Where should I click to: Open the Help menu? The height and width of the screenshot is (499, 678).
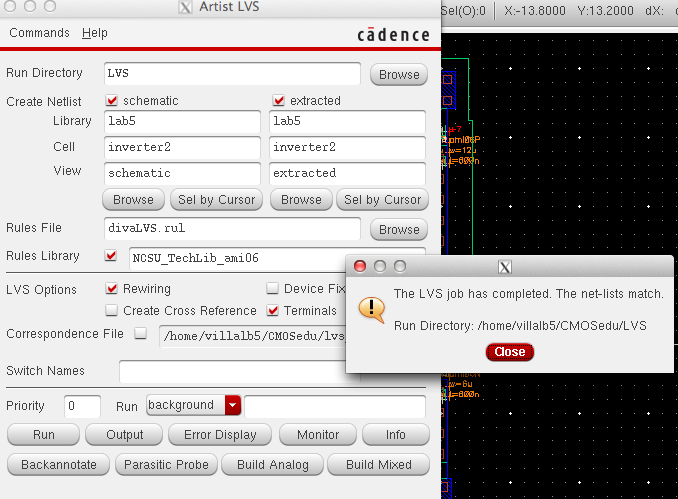95,33
